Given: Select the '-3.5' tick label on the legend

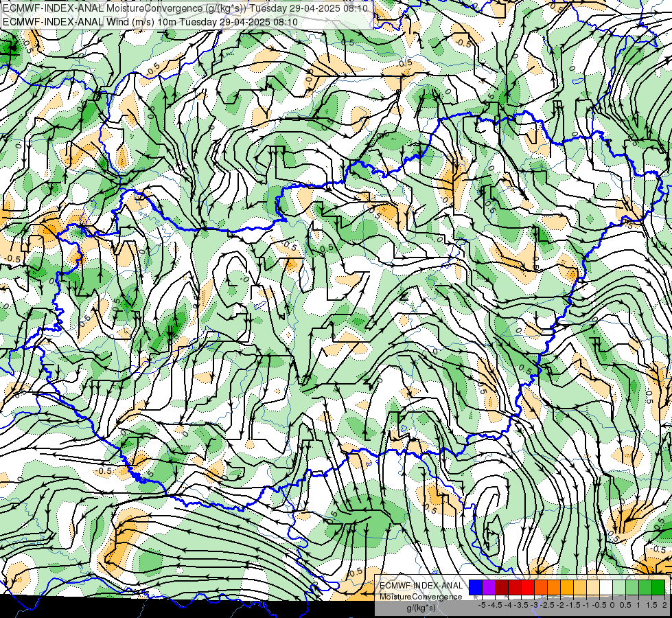Looking at the screenshot, I should tap(521, 605).
